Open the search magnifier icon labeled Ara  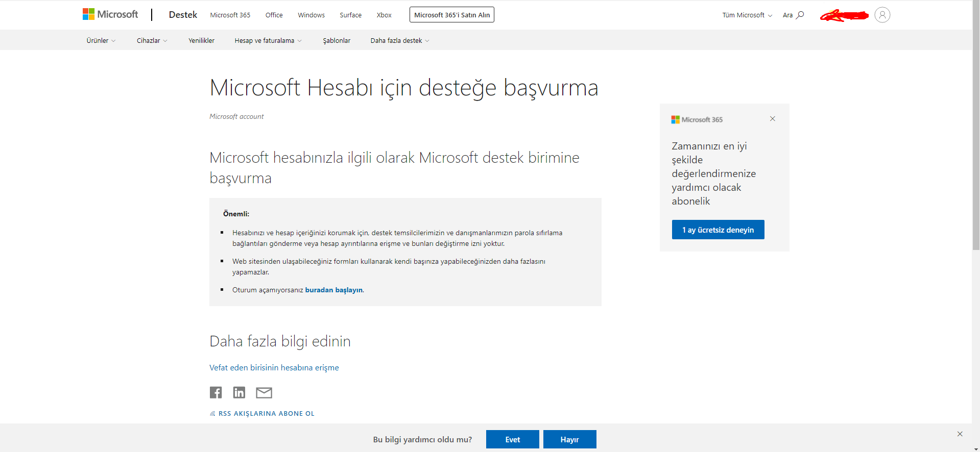[794, 15]
